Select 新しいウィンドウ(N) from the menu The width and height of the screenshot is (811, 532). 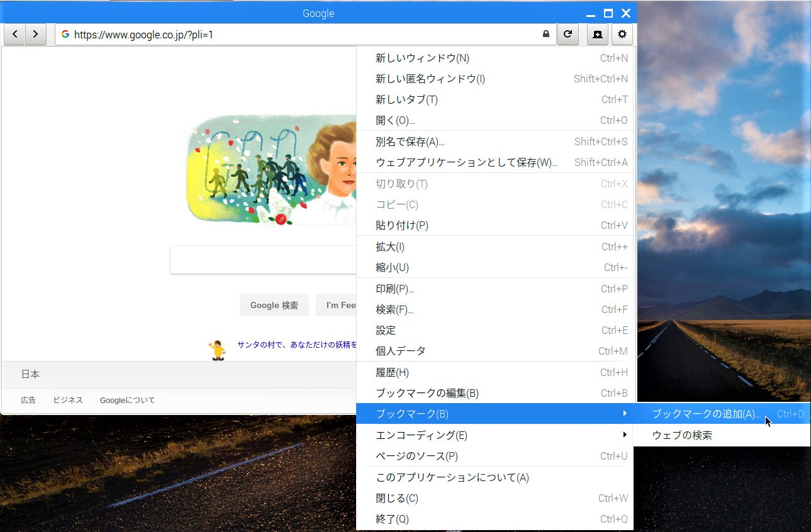pyautogui.click(x=495, y=58)
